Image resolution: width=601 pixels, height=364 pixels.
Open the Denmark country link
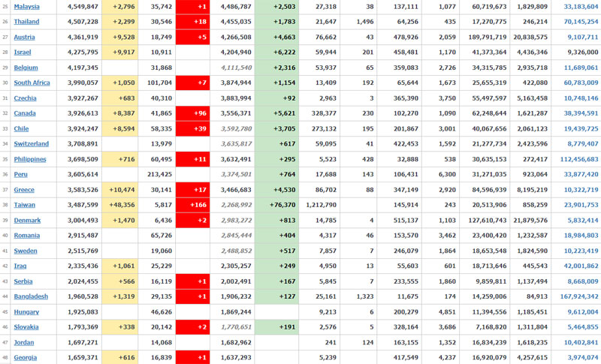point(27,220)
